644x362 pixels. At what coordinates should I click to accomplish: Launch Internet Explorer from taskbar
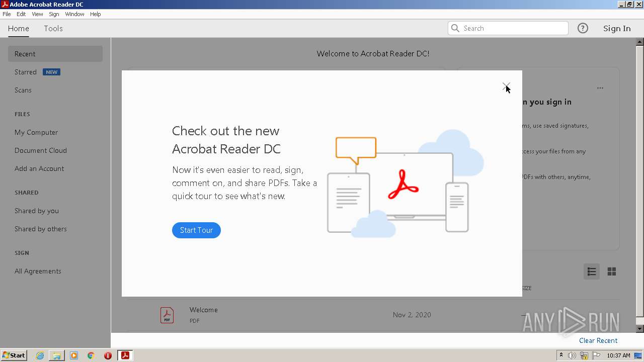[40, 355]
